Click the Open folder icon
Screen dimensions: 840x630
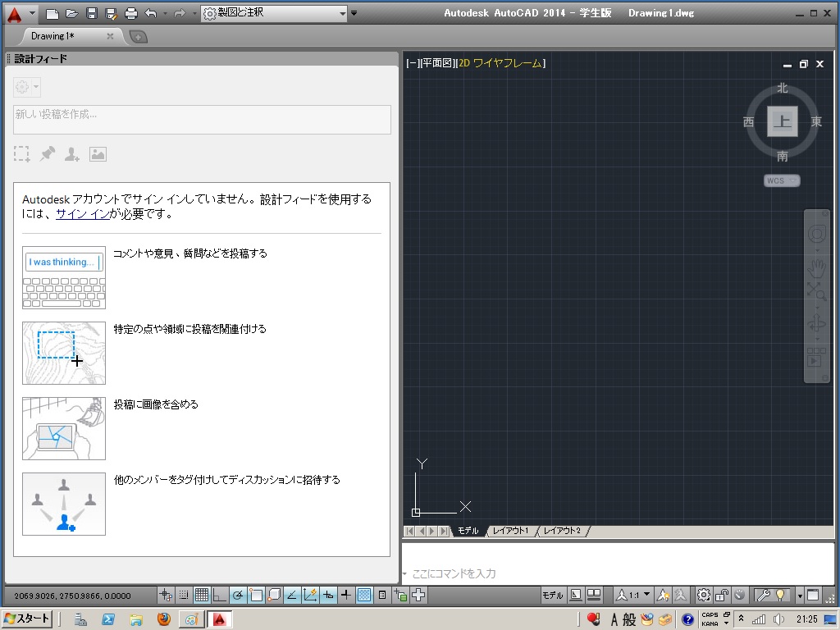point(72,13)
